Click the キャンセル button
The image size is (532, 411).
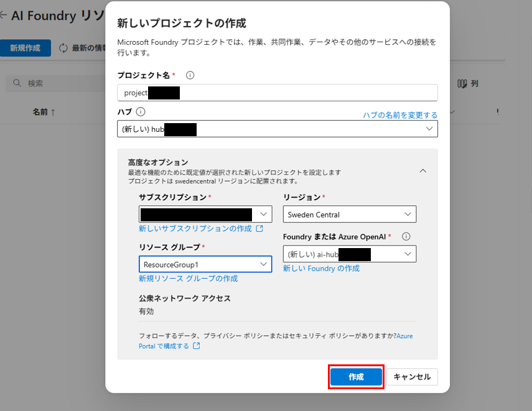[x=412, y=377]
